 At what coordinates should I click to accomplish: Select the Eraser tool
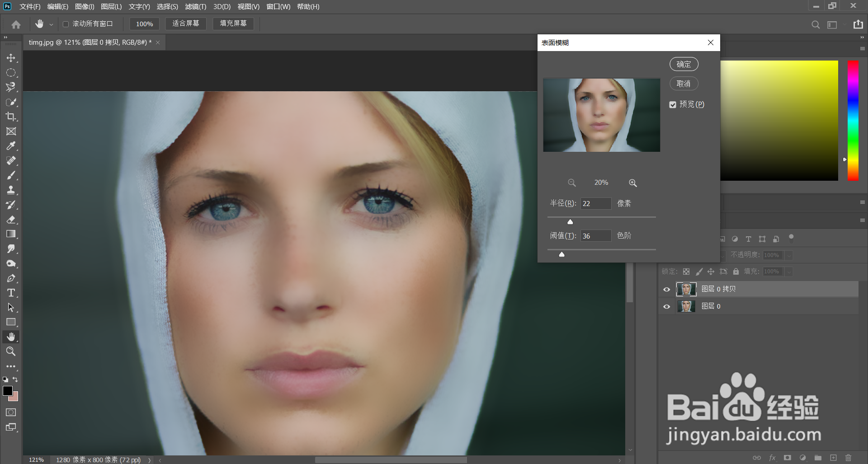(11, 220)
